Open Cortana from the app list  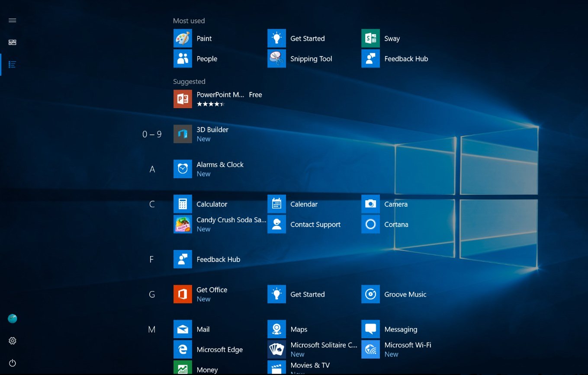coord(370,224)
